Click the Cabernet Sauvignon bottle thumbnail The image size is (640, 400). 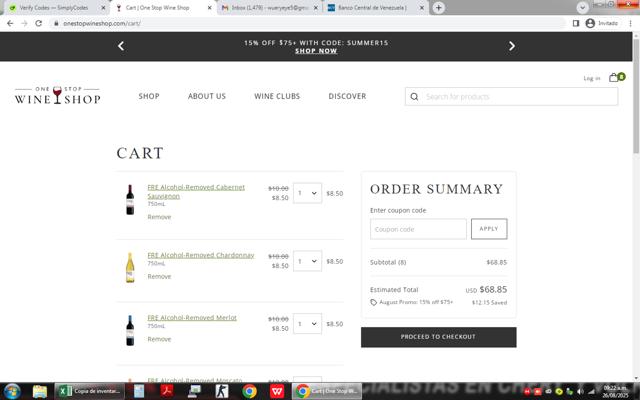point(130,200)
